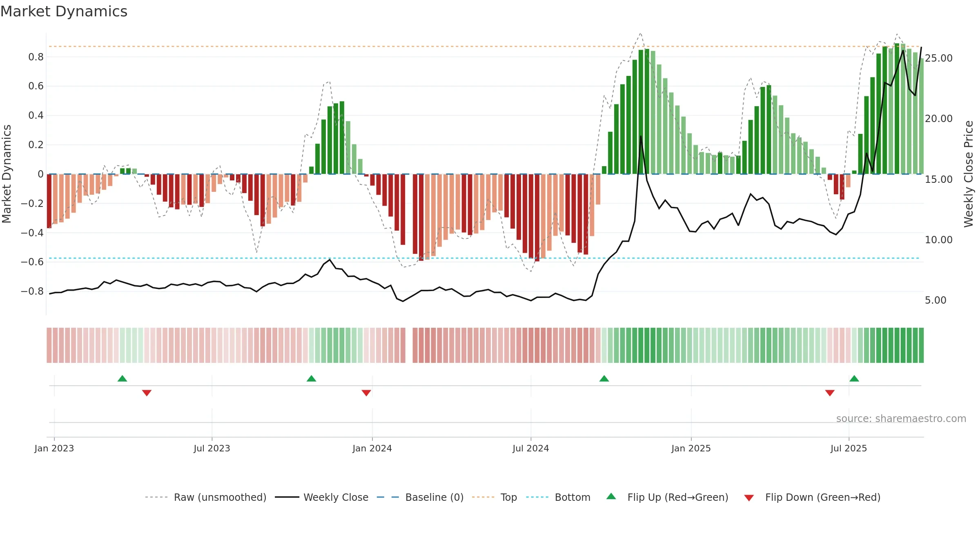Click the −0.6 left axis tick label
The image size is (980, 551).
tap(32, 262)
